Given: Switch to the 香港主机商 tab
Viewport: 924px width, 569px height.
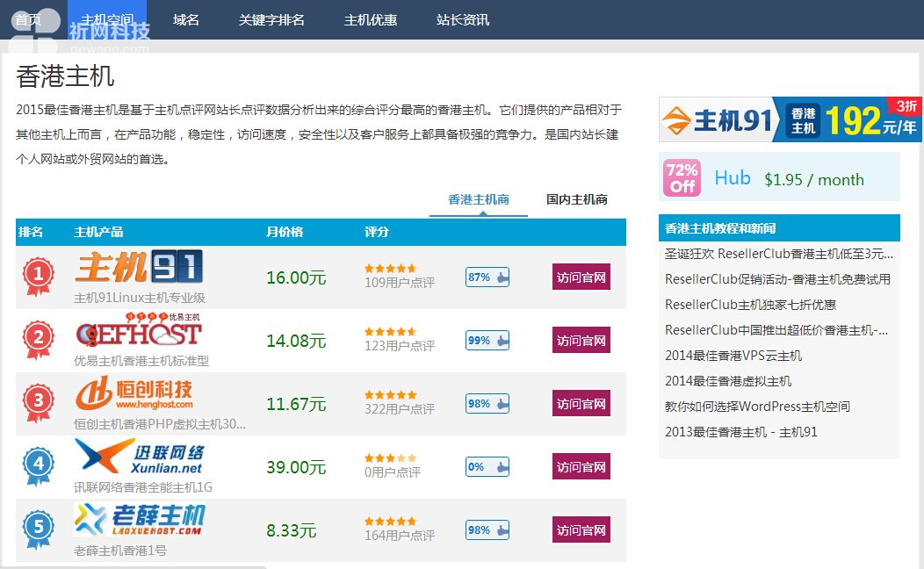Looking at the screenshot, I should (479, 199).
